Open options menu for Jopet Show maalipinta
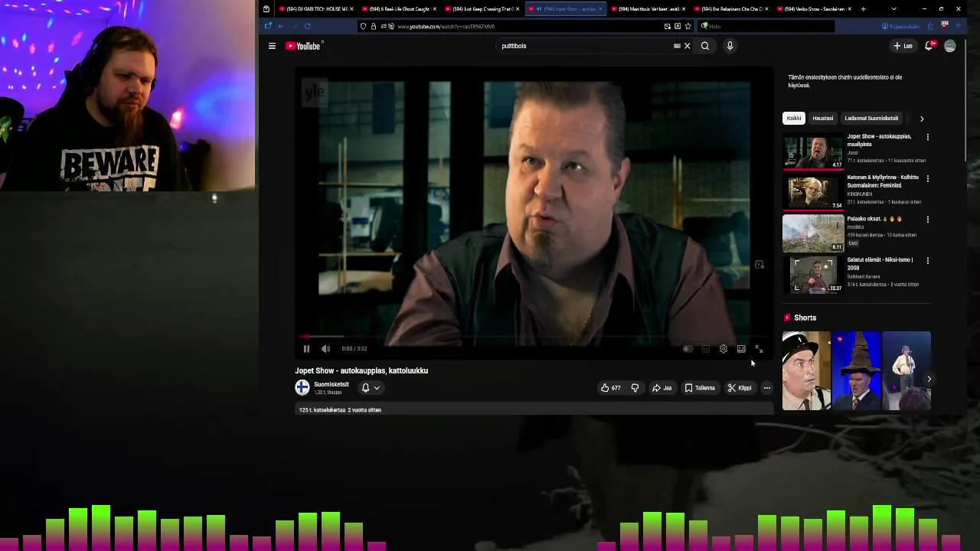Viewport: 980px width, 551px height. click(928, 138)
